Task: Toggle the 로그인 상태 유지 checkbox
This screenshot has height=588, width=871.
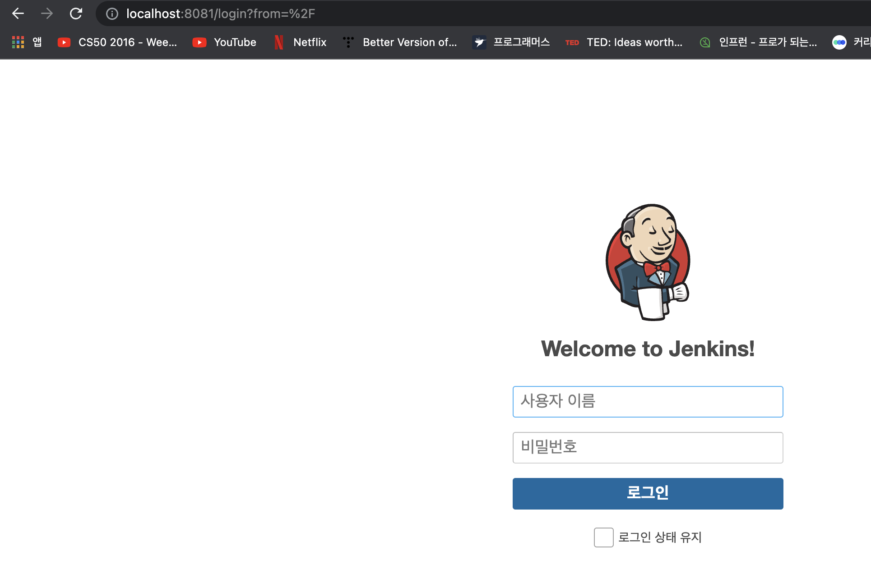Action: (x=603, y=537)
